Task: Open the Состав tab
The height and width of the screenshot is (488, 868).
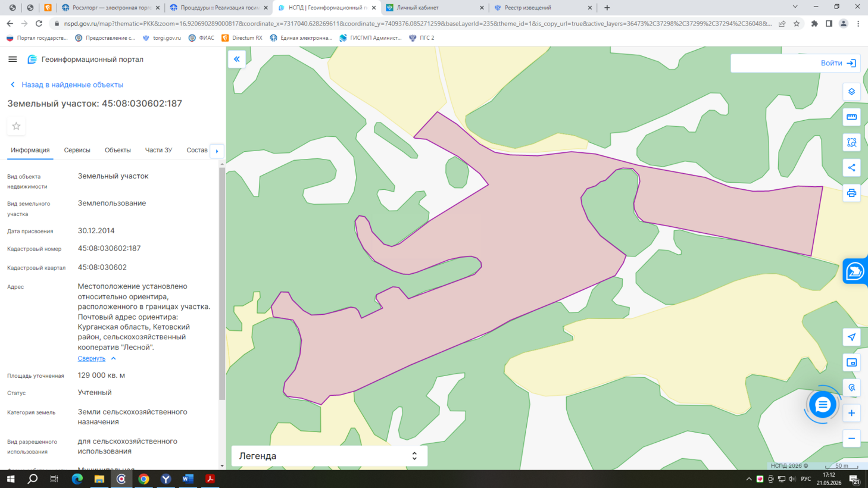Action: point(197,150)
